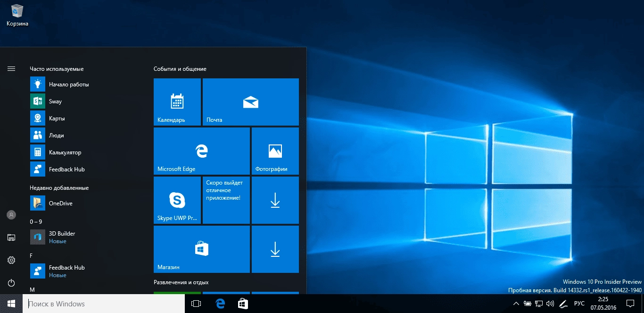The width and height of the screenshot is (644, 313).
Task: Launch Edge from the taskbar
Action: pyautogui.click(x=220, y=304)
